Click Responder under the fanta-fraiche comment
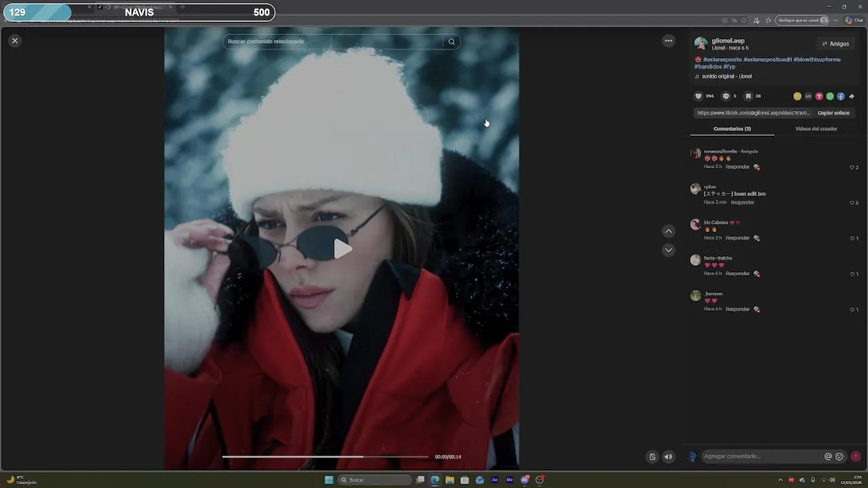This screenshot has width=868, height=488. point(737,274)
